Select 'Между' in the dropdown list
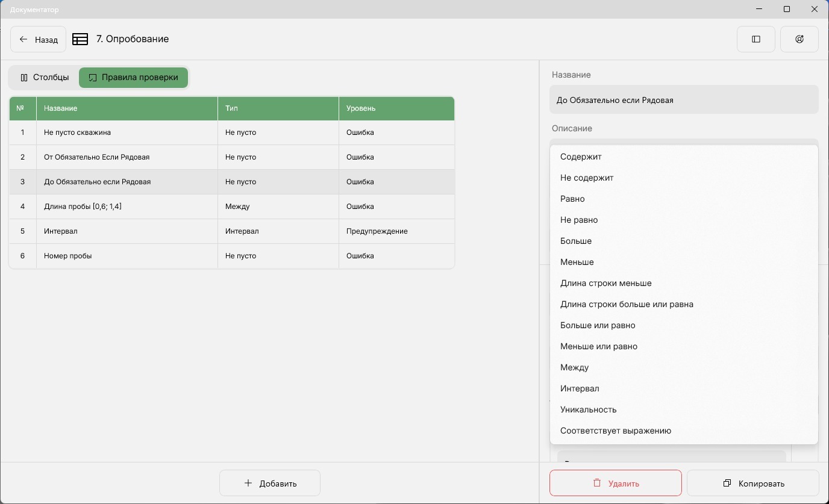Viewport: 829px width, 504px height. [684, 367]
